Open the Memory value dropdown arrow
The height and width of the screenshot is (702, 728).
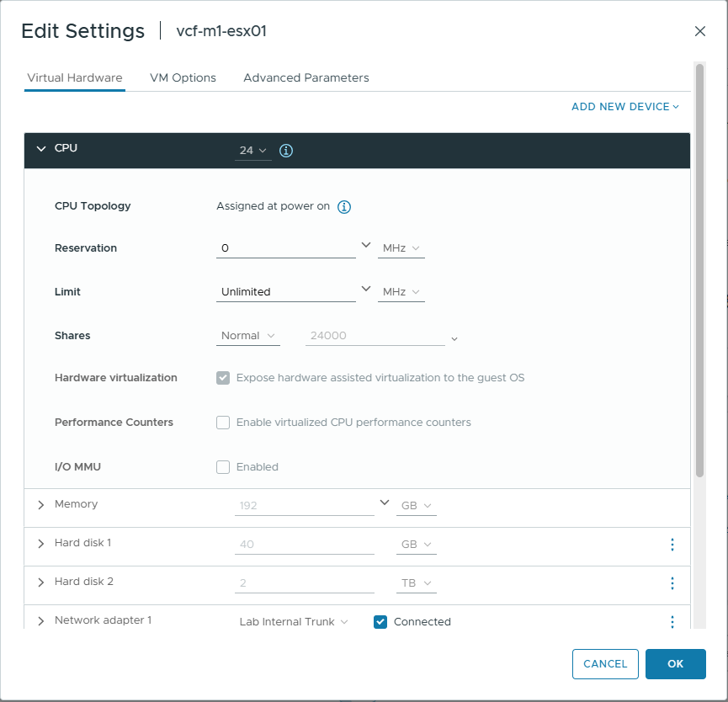[x=385, y=503]
